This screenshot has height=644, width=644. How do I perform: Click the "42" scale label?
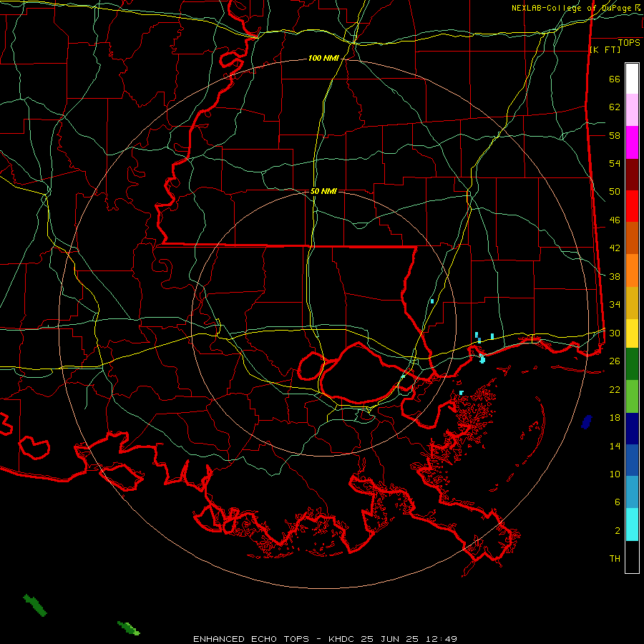(615, 248)
